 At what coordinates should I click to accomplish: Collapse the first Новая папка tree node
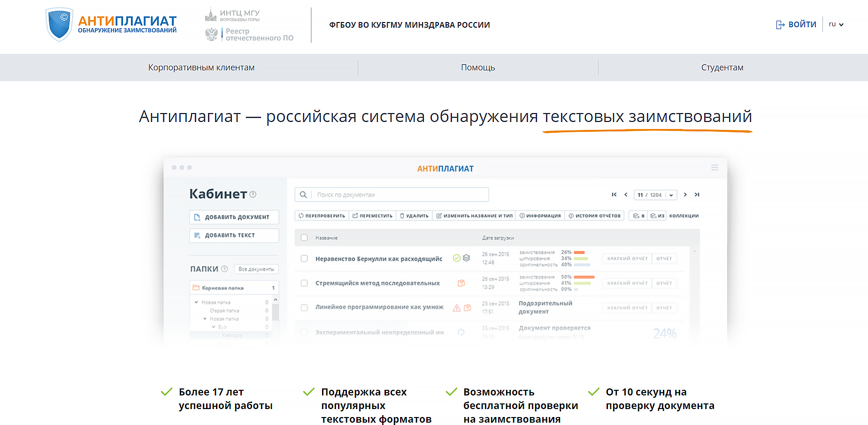tap(196, 302)
